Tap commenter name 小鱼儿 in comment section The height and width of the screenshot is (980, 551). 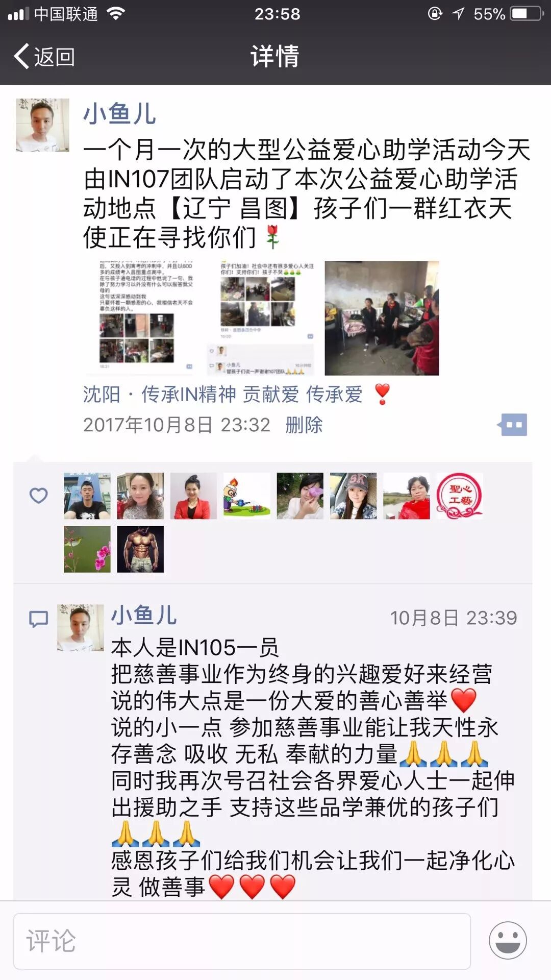click(144, 615)
